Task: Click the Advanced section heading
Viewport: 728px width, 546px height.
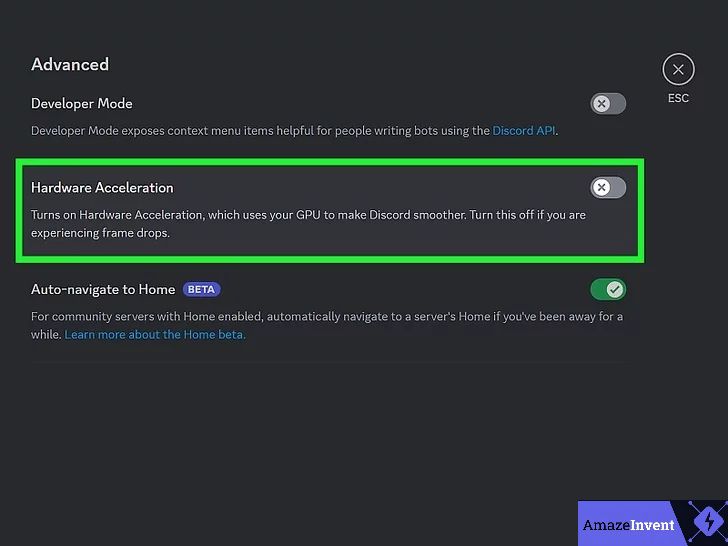Action: [70, 65]
